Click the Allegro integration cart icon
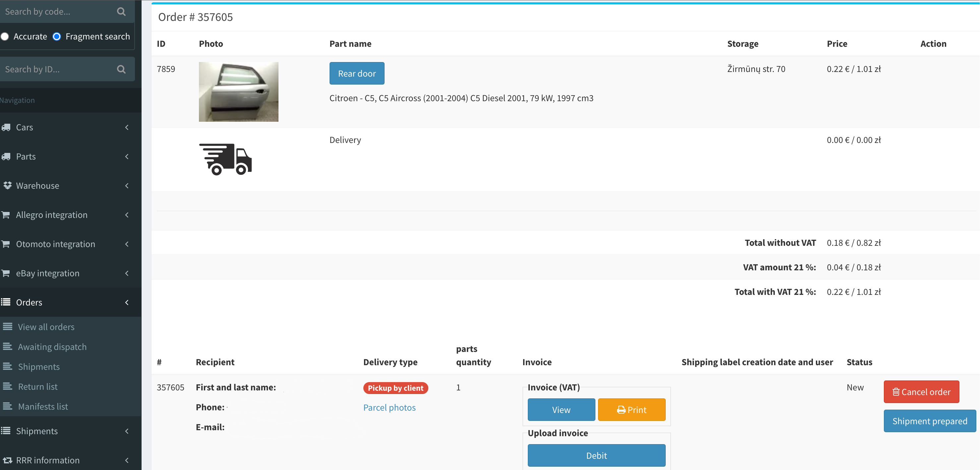This screenshot has height=470, width=980. click(6, 215)
